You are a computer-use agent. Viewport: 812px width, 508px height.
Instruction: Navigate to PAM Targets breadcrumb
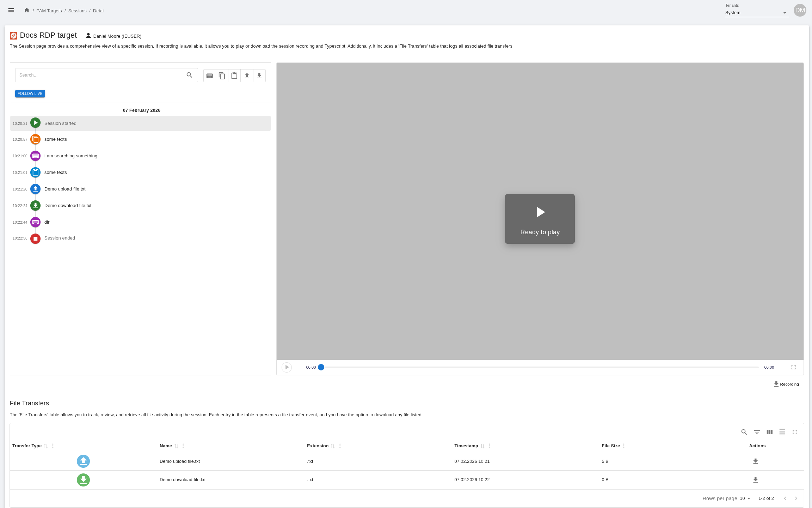(x=49, y=11)
